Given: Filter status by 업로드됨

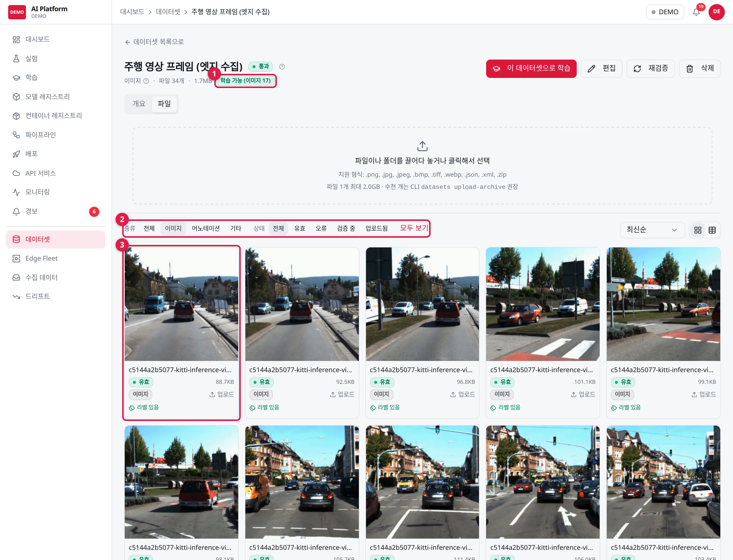Looking at the screenshot, I should [x=376, y=228].
